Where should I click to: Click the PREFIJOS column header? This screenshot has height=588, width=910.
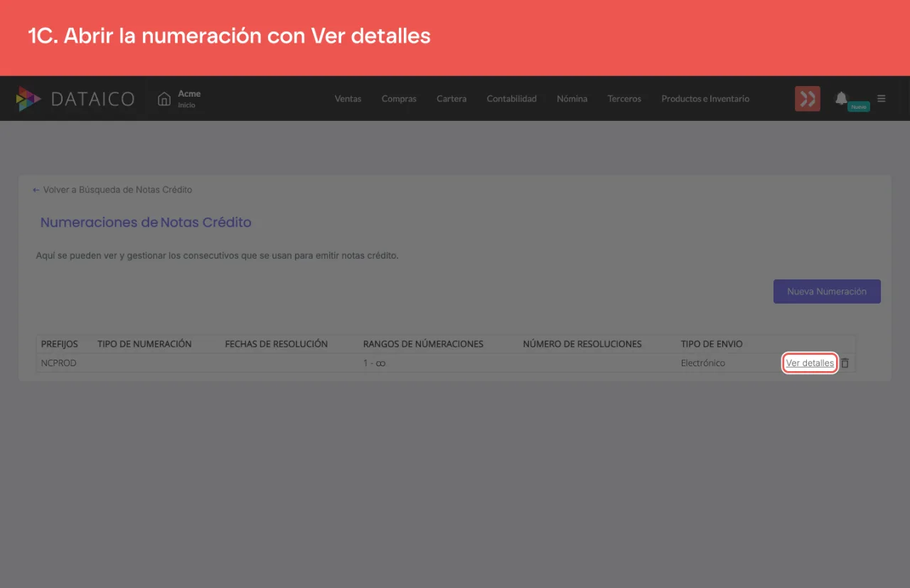click(x=60, y=344)
